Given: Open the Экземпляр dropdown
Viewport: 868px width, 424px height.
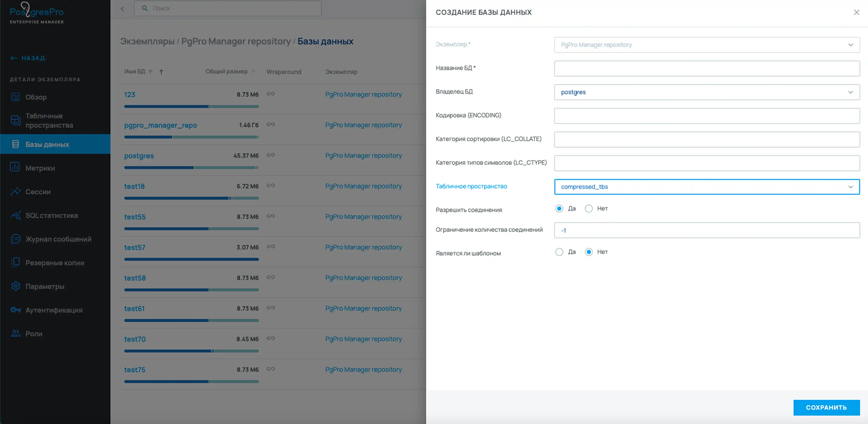Looking at the screenshot, I should click(x=706, y=45).
